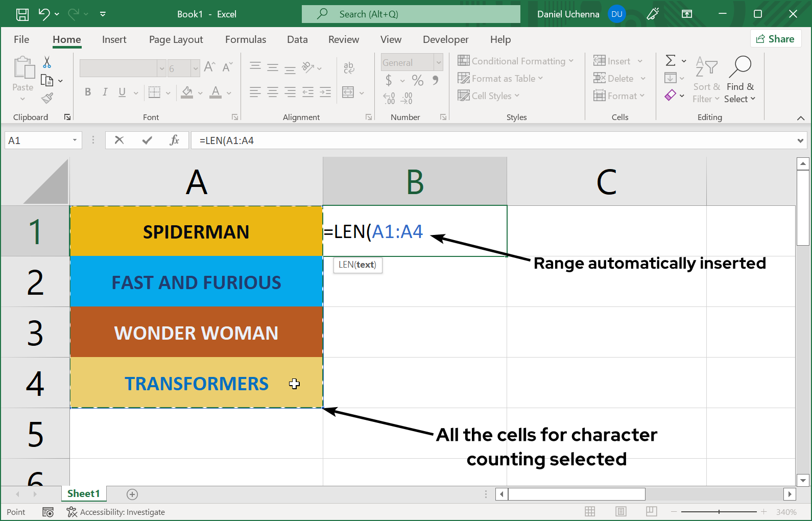Image resolution: width=812 pixels, height=521 pixels.
Task: Switch to the Insert tab
Action: click(114, 39)
